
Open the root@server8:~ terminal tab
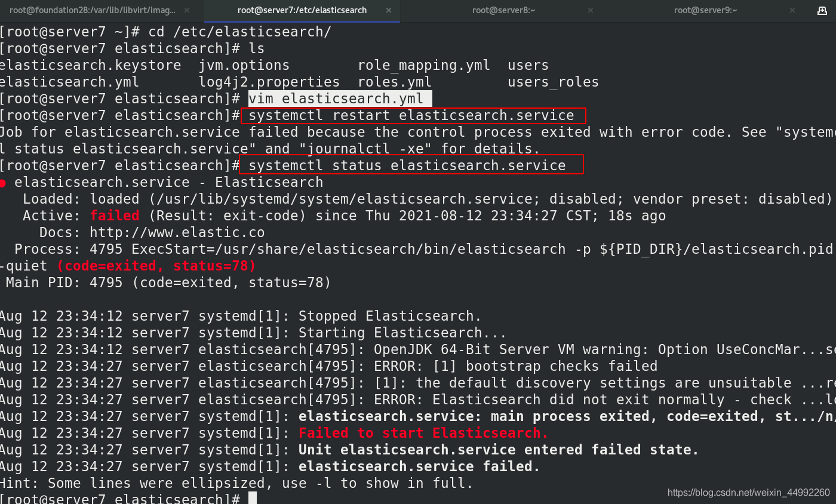(503, 10)
